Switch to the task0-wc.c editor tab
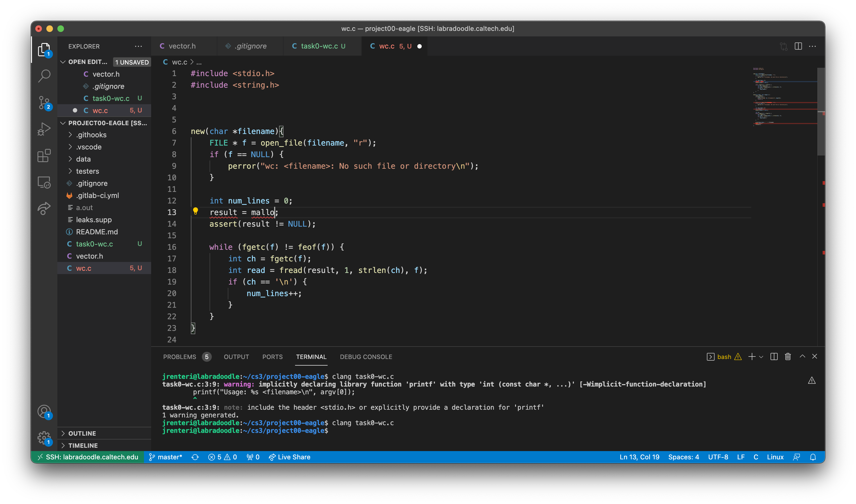Screen dimensions: 856x504 click(x=319, y=46)
